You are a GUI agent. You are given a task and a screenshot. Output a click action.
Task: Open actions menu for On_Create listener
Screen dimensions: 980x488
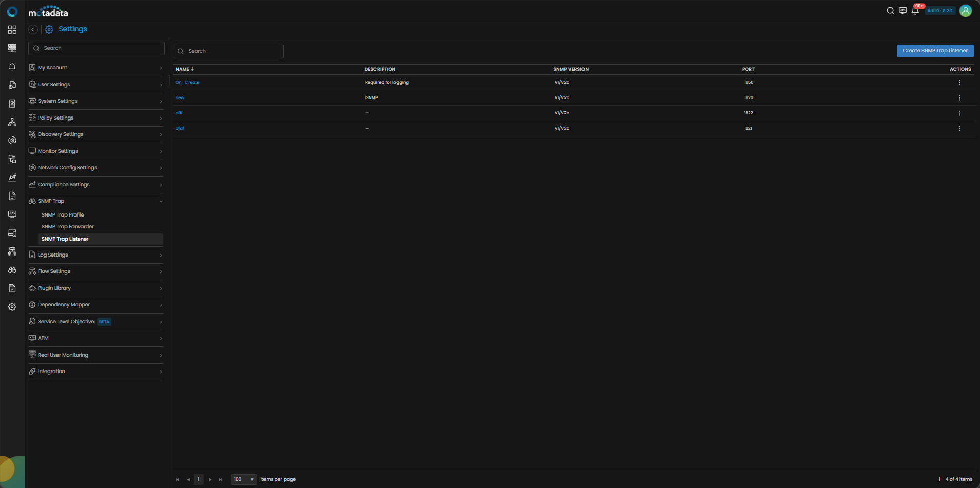959,83
